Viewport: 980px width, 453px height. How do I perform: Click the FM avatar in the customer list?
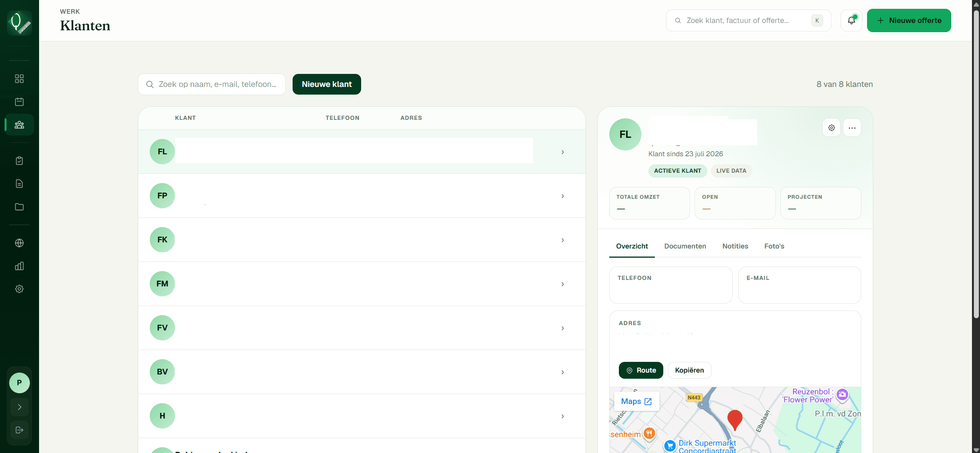(162, 284)
